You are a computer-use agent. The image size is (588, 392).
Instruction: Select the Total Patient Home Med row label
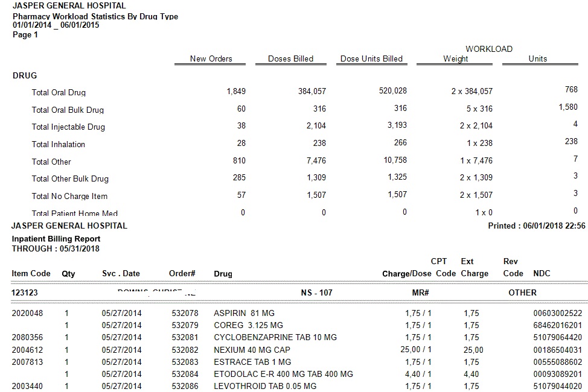click(x=75, y=213)
